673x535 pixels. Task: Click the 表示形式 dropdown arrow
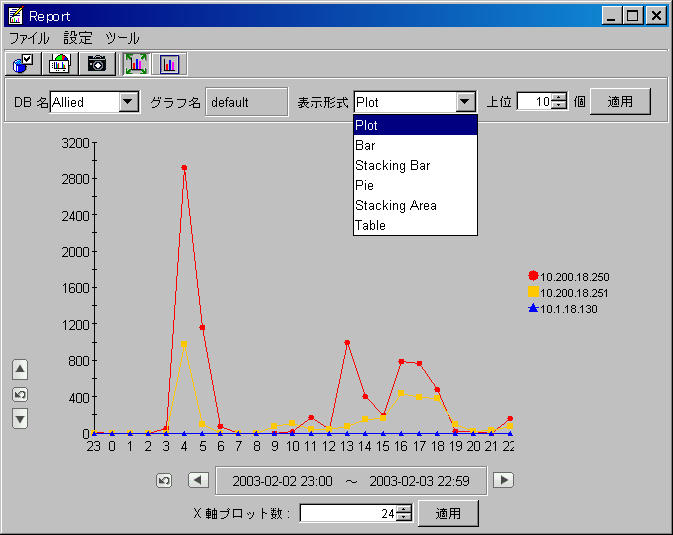pos(465,102)
